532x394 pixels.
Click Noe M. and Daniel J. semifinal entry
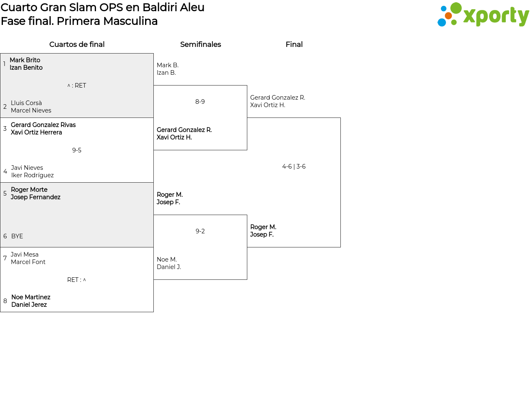coord(169,263)
